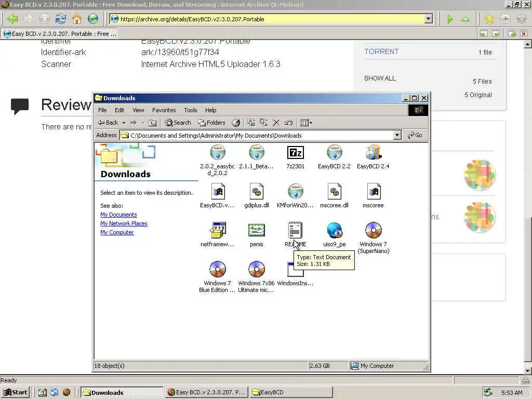The width and height of the screenshot is (532, 399).
Task: Click the Go button next to Address bar
Action: [415, 136]
